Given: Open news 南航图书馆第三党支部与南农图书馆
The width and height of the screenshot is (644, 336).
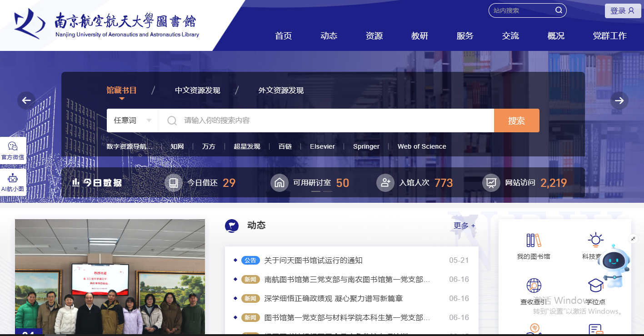Looking at the screenshot, I should pos(347,280).
